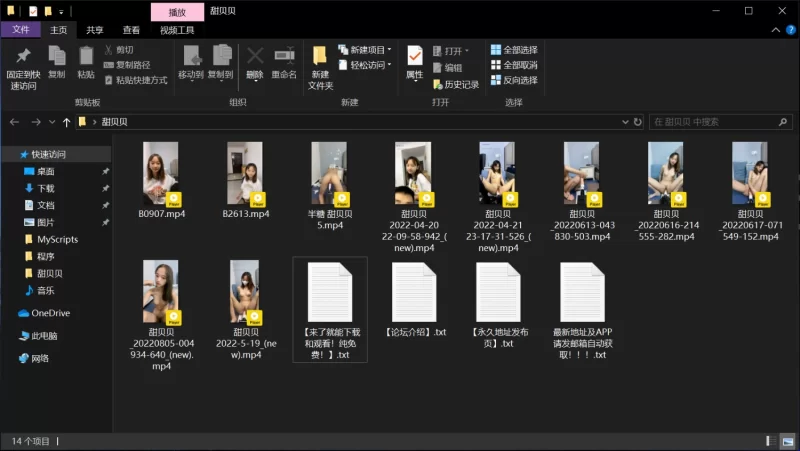Refresh the current folder view

coord(638,122)
